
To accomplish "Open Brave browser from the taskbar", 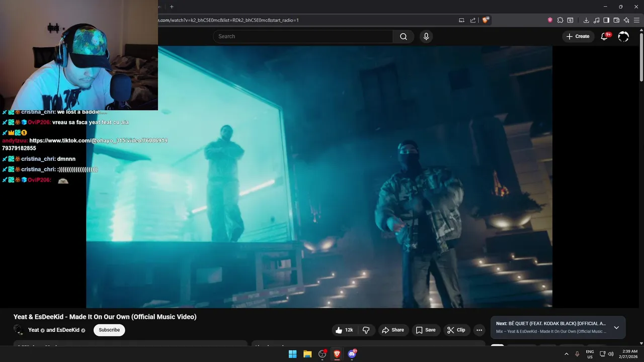I will coord(337,354).
